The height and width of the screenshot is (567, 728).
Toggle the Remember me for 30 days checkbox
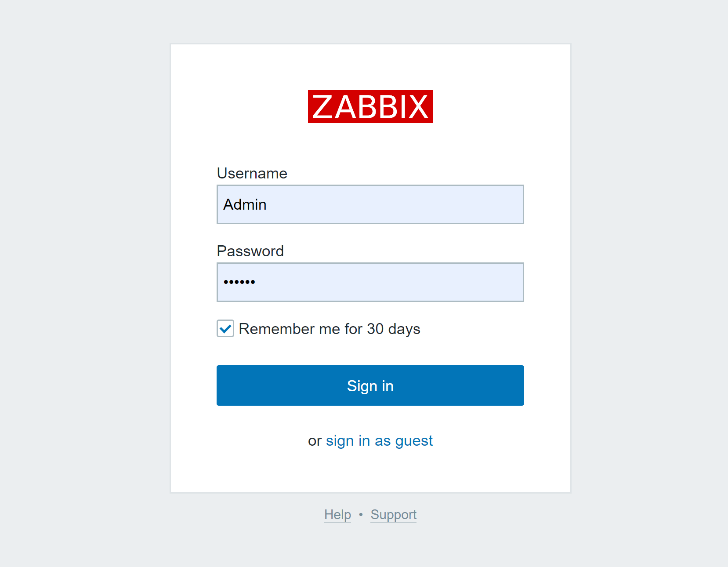coord(225,329)
